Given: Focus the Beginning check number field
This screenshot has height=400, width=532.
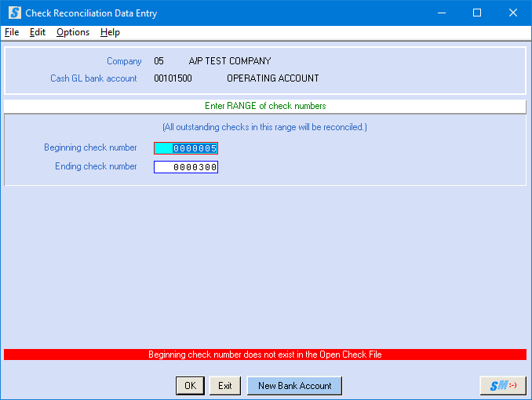Looking at the screenshot, I should tap(186, 148).
